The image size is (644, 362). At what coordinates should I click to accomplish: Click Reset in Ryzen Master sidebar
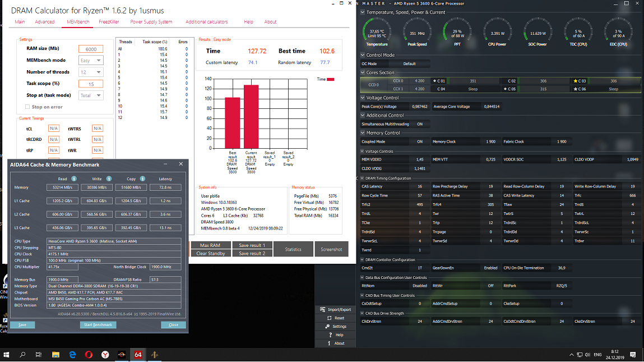(x=336, y=318)
